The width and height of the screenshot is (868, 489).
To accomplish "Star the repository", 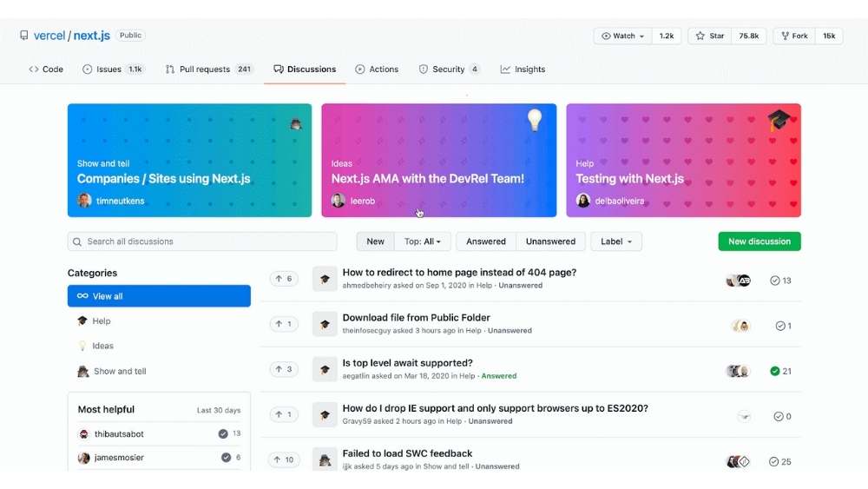I will click(x=710, y=36).
